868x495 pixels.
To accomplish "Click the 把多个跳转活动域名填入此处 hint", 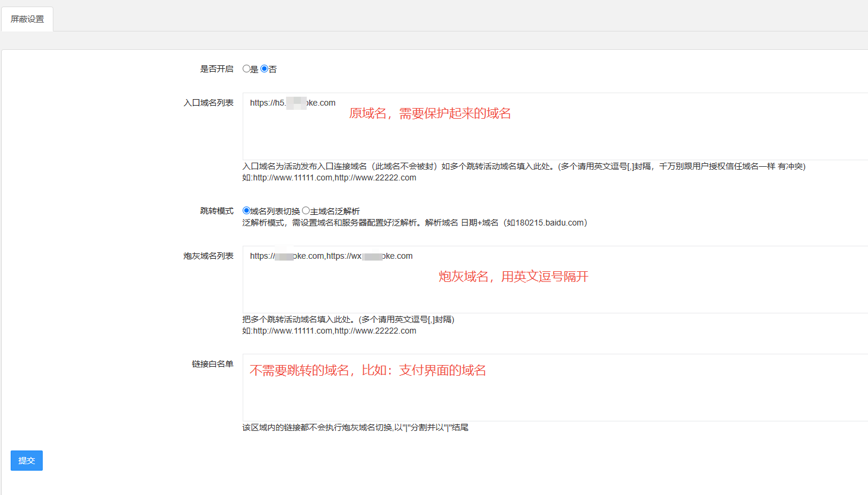I will pyautogui.click(x=348, y=319).
